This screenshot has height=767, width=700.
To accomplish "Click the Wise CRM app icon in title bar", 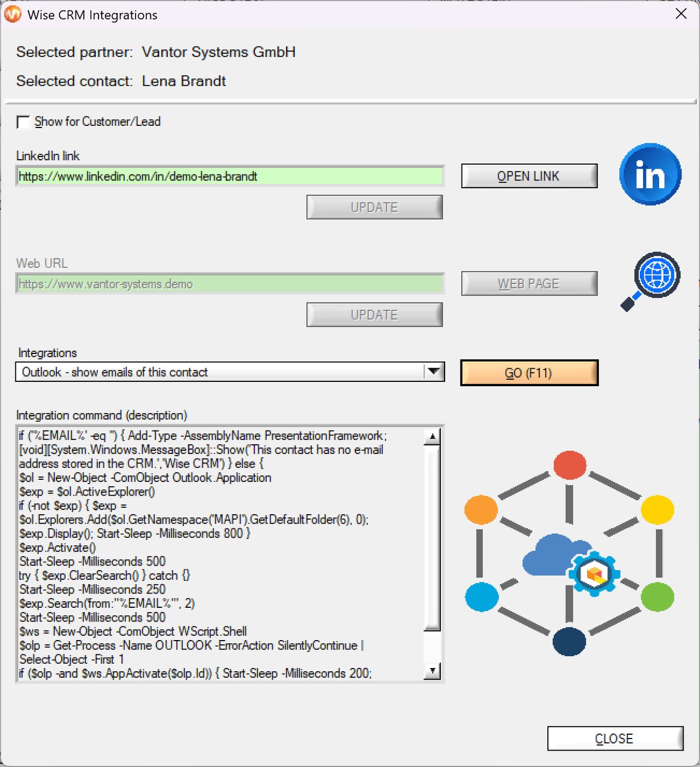I will [x=13, y=14].
